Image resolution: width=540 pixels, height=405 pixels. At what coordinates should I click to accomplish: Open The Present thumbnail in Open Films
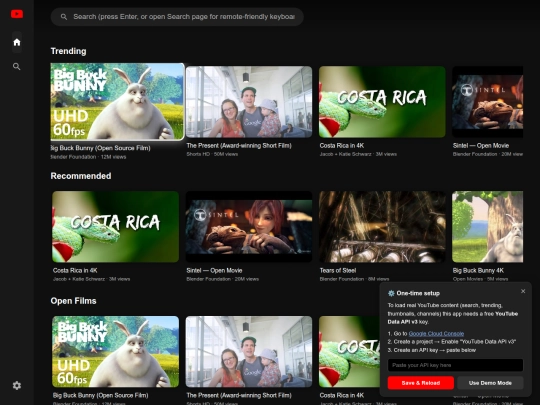click(249, 352)
